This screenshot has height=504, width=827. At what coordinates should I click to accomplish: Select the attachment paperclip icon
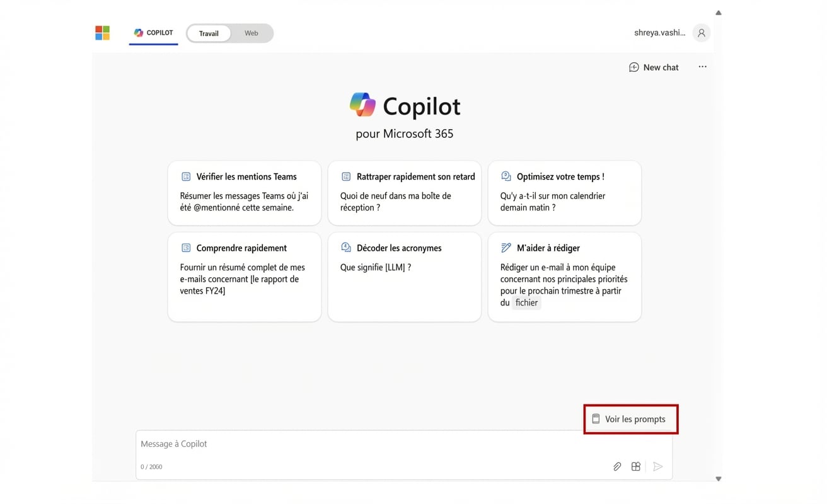(x=616, y=466)
